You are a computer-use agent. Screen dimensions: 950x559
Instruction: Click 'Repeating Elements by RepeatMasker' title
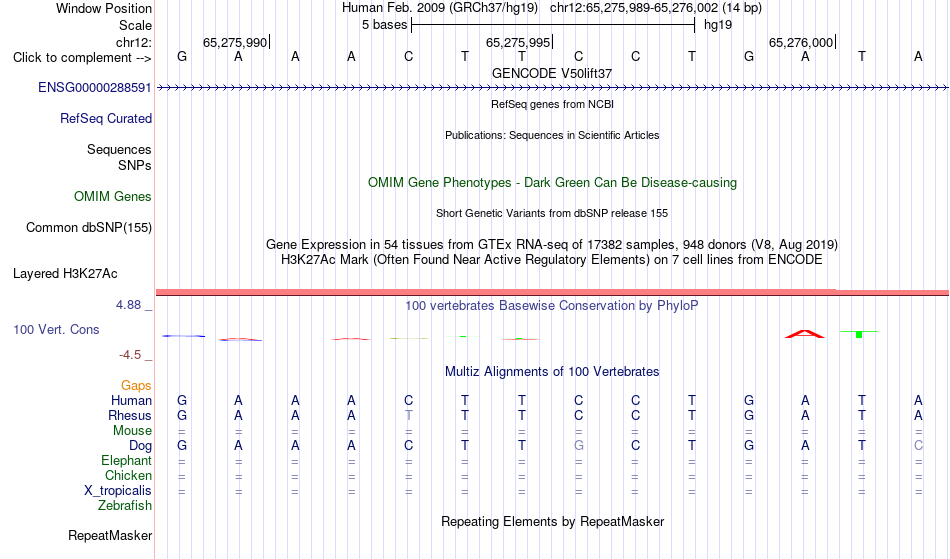tap(553, 521)
